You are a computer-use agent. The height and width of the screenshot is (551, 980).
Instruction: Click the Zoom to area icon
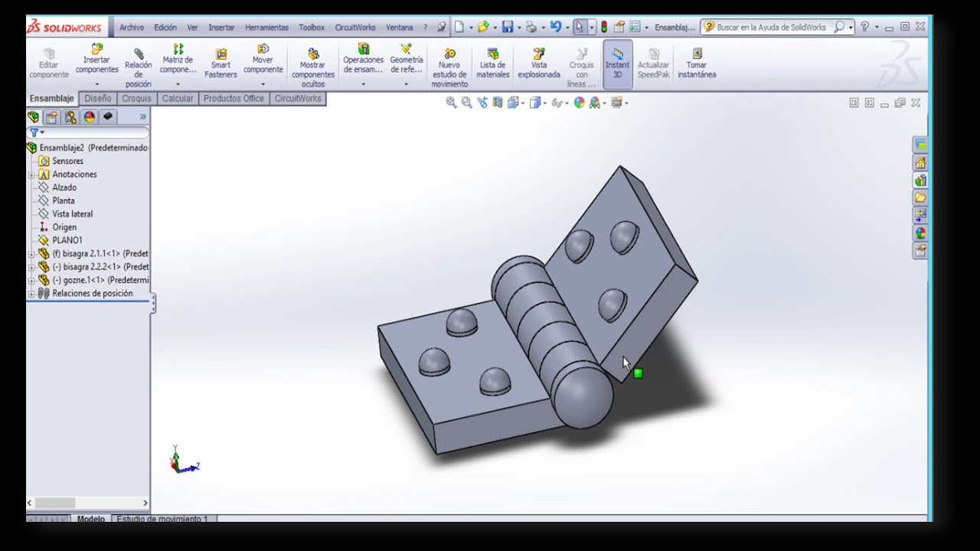[467, 103]
